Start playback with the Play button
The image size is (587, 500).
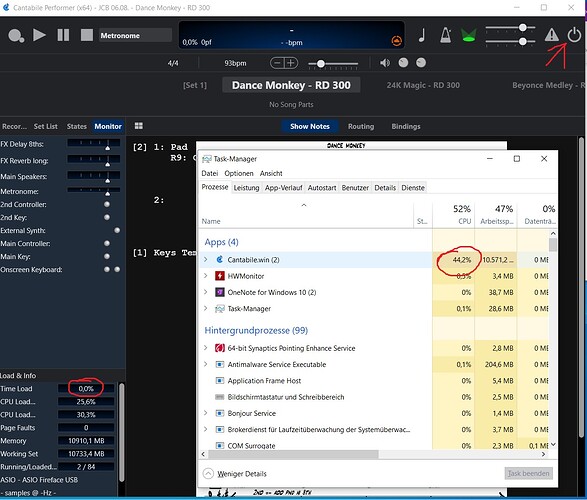click(39, 35)
